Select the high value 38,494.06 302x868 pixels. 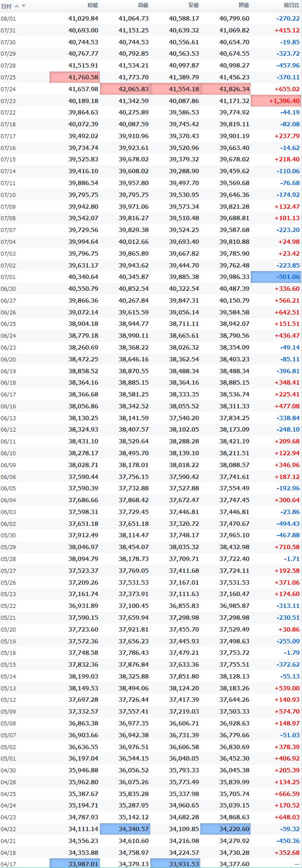(134, 689)
